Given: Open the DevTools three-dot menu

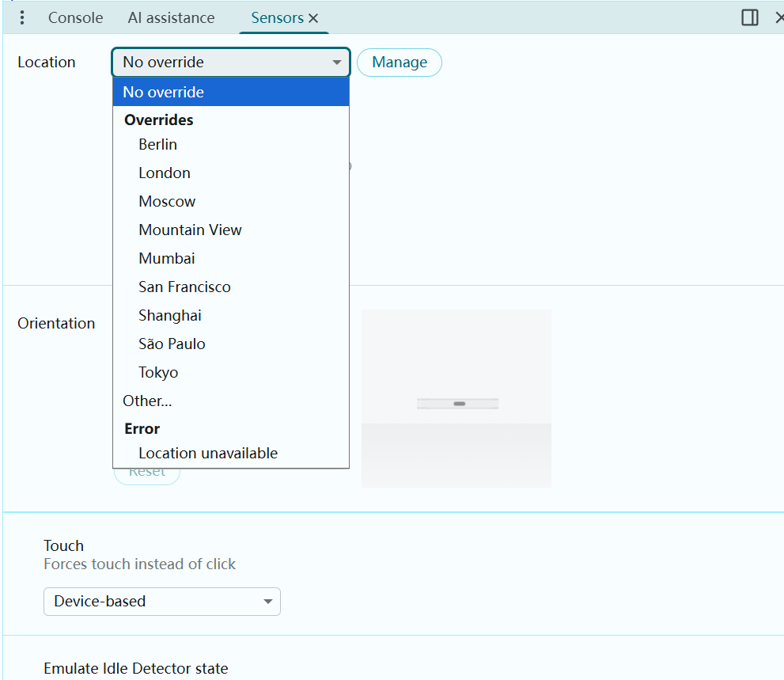Looking at the screenshot, I should click(22, 17).
